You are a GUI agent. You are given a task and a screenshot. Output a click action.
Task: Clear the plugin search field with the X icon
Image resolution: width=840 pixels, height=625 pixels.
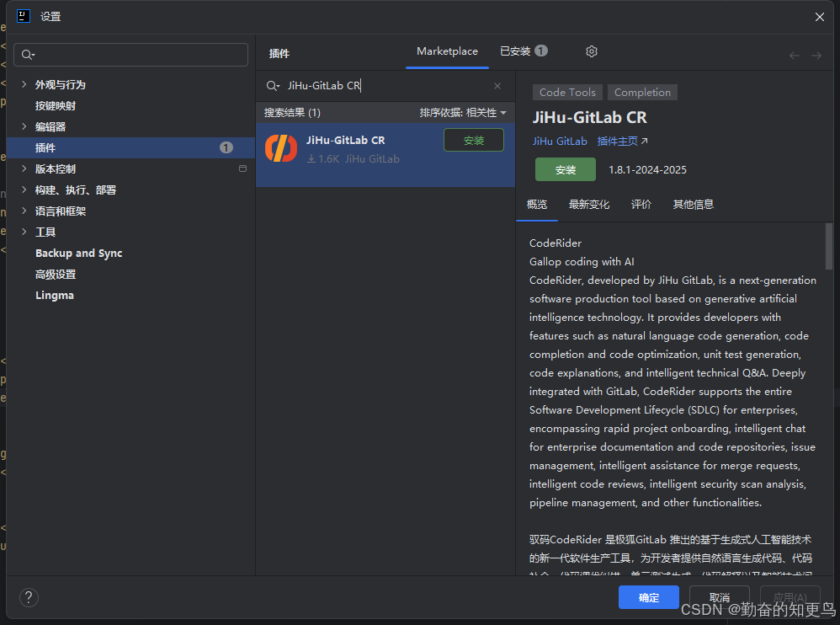497,86
